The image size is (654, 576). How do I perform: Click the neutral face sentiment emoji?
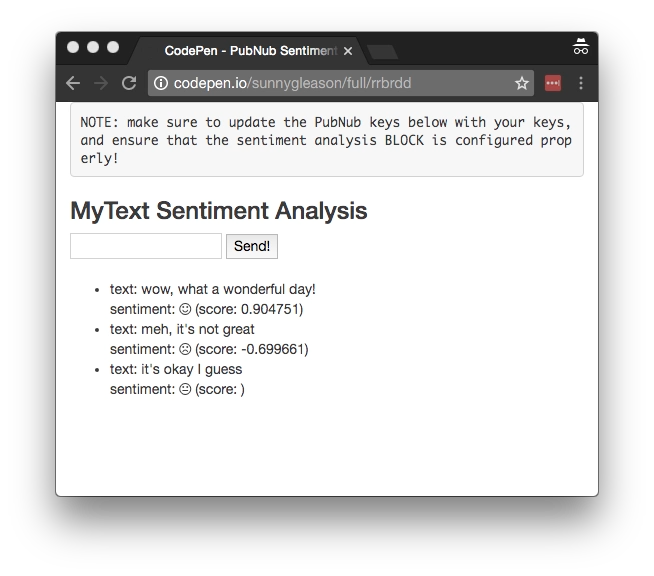tap(185, 389)
